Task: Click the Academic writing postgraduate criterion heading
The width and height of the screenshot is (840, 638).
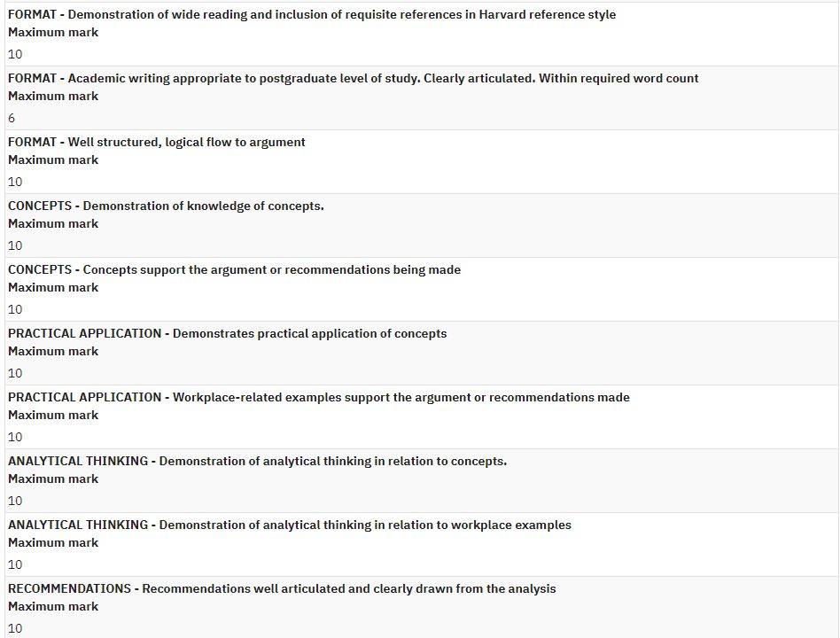Action: pyautogui.click(x=353, y=78)
